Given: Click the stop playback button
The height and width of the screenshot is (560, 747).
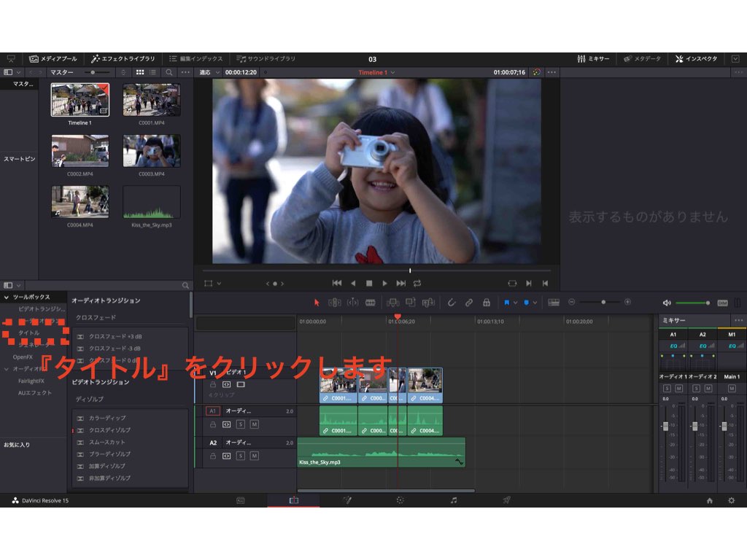Looking at the screenshot, I should (368, 283).
